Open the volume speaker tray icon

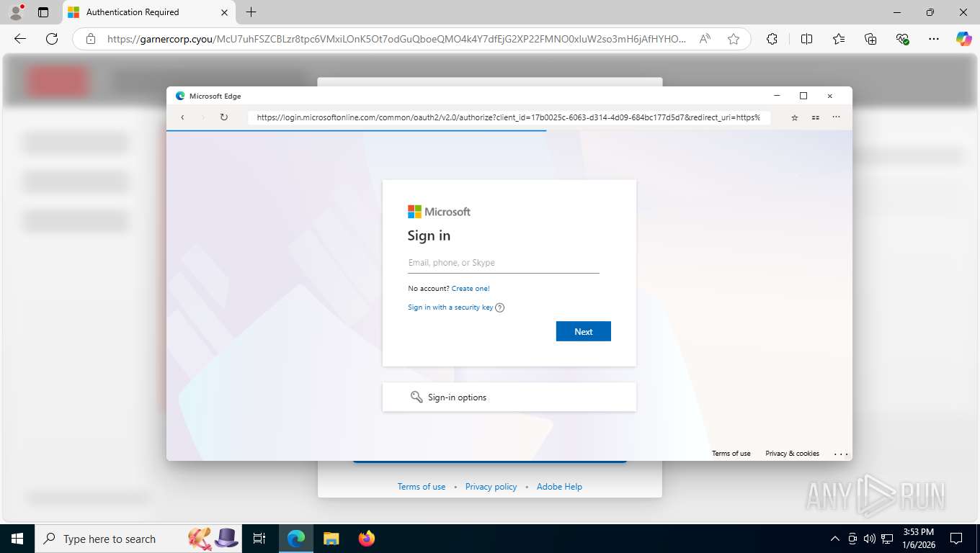point(870,539)
